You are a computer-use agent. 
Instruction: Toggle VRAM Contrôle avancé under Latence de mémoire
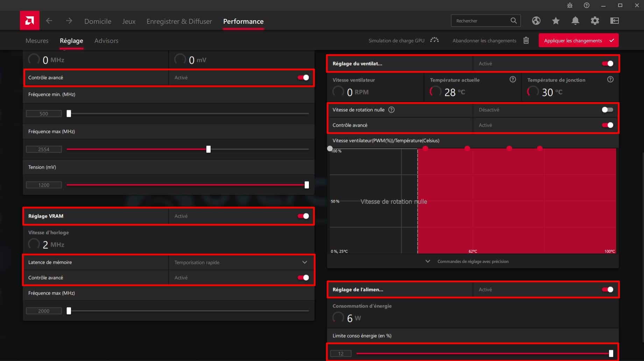click(x=303, y=278)
